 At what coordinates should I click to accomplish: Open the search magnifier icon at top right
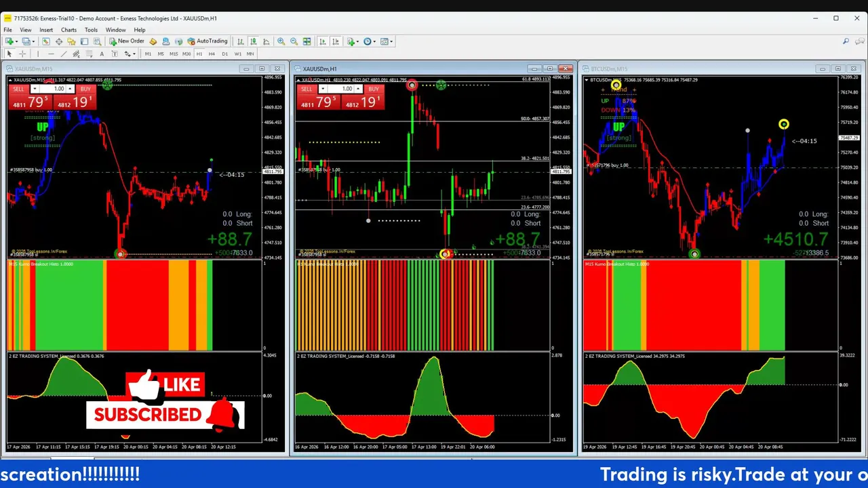pos(846,41)
